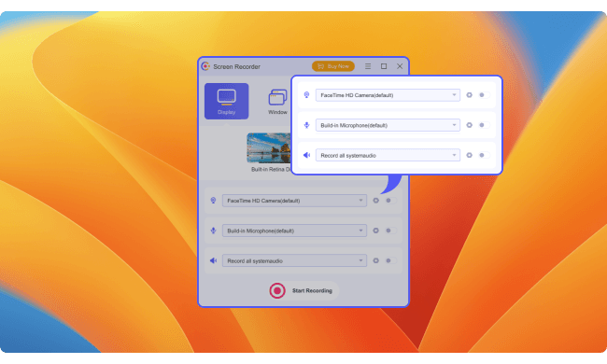The width and height of the screenshot is (607, 364).
Task: Click the speaker icon in main window
Action: (x=213, y=260)
